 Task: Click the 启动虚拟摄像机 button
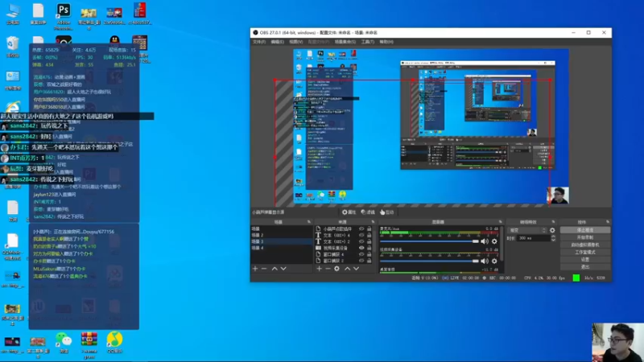click(585, 245)
